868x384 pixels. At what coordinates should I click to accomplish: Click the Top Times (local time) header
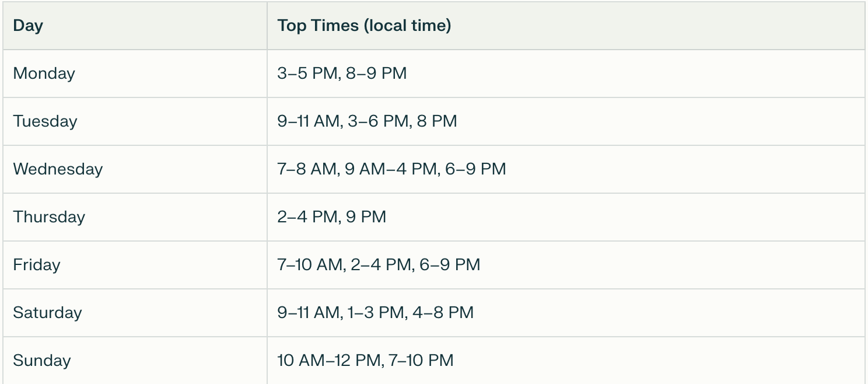[x=364, y=26]
